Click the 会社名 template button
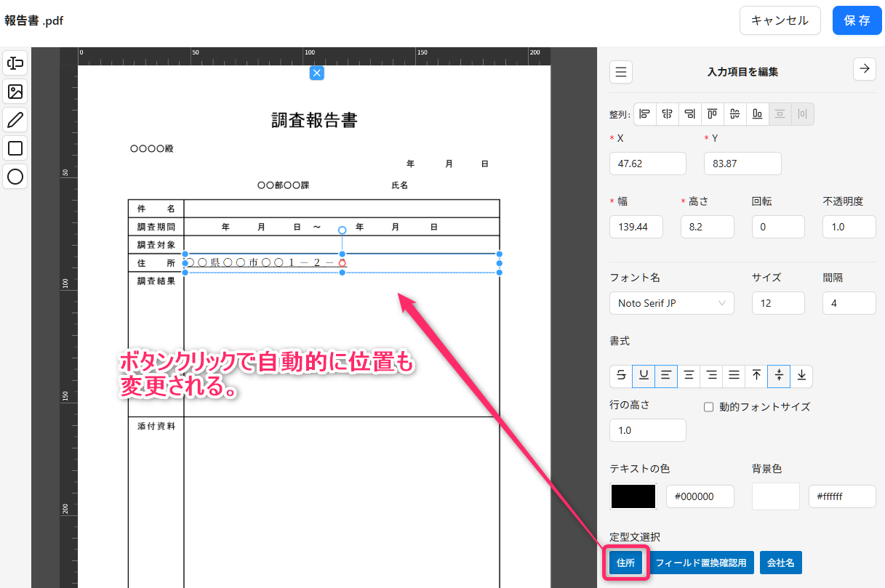The width and height of the screenshot is (885, 588). point(780,563)
